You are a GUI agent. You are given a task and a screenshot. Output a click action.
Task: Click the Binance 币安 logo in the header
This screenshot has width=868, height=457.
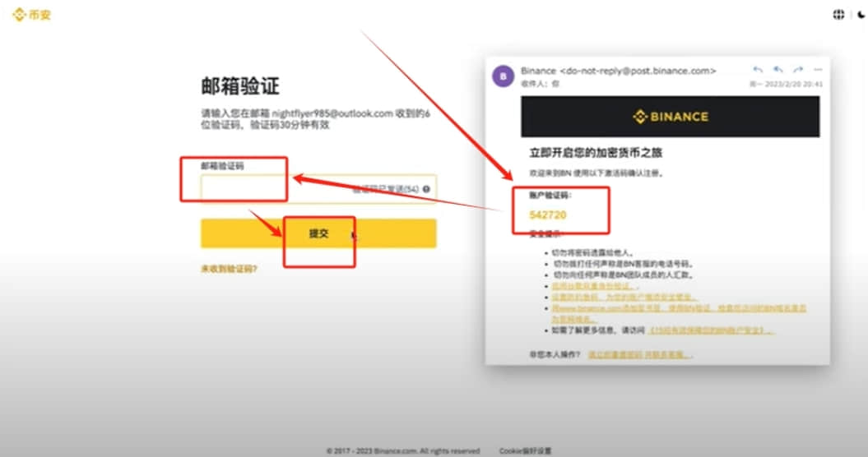(x=31, y=15)
